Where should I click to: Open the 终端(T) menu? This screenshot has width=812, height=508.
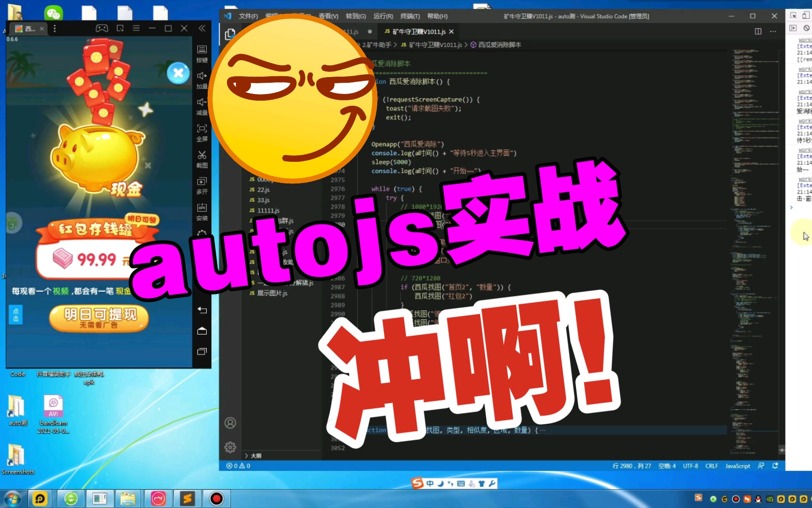[x=410, y=16]
